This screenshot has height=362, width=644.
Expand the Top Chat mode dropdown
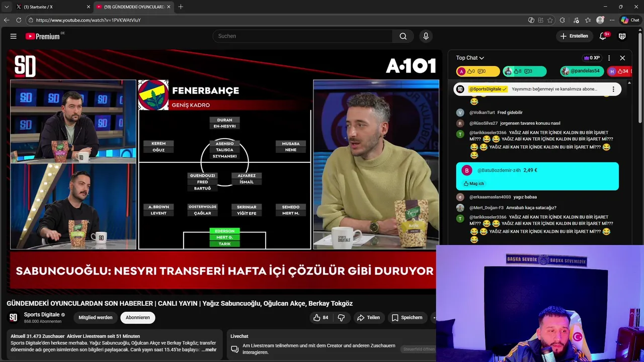pyautogui.click(x=470, y=58)
